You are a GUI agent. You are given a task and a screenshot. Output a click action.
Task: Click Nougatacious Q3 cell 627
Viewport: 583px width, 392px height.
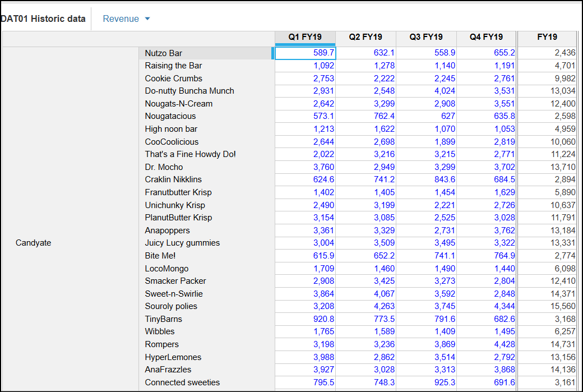click(426, 117)
